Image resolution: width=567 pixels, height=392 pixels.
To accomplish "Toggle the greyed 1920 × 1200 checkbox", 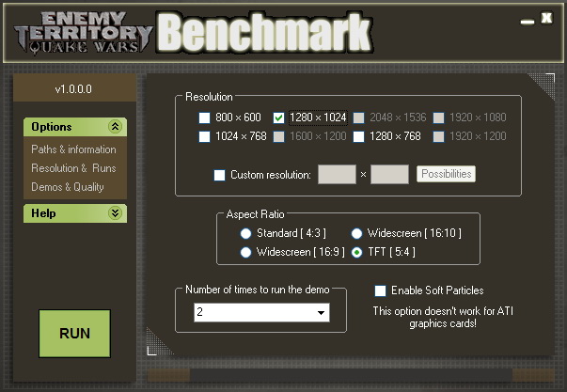I will (438, 136).
